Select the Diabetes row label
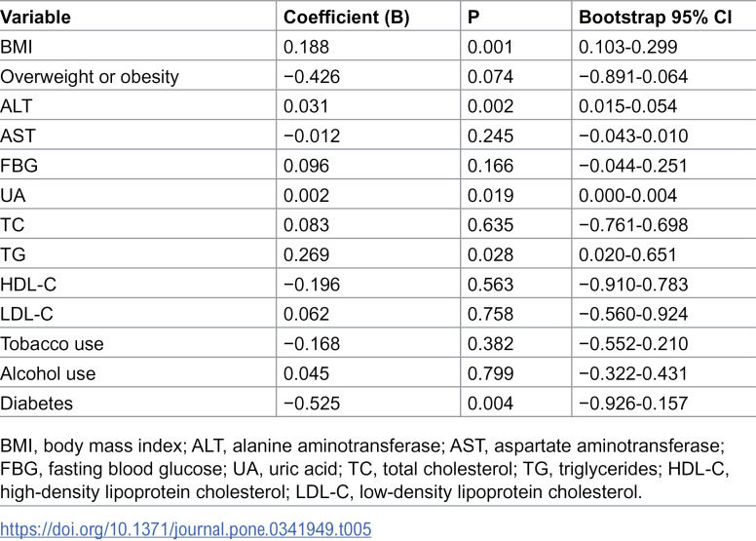 (36, 404)
